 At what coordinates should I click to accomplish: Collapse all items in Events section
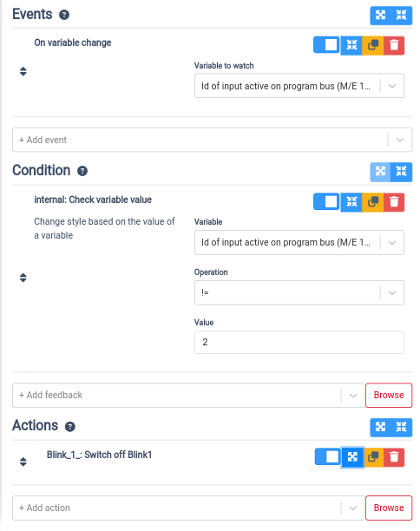[402, 16]
